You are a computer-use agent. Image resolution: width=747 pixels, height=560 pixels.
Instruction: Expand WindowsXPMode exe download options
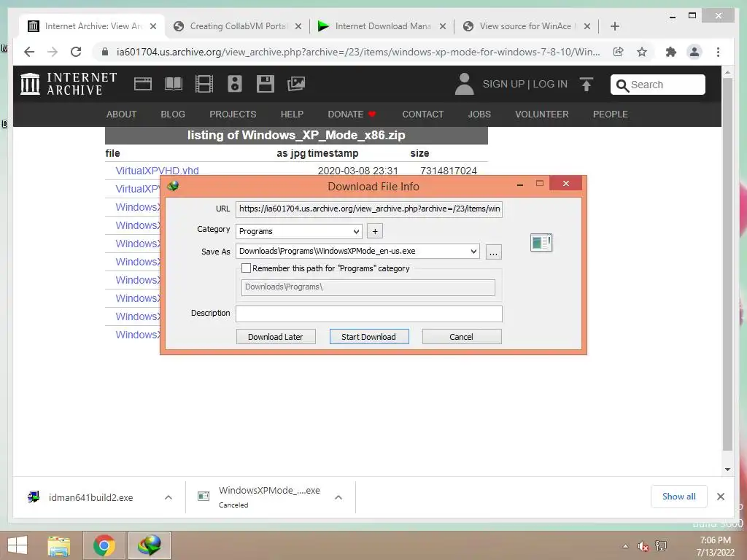(x=338, y=497)
